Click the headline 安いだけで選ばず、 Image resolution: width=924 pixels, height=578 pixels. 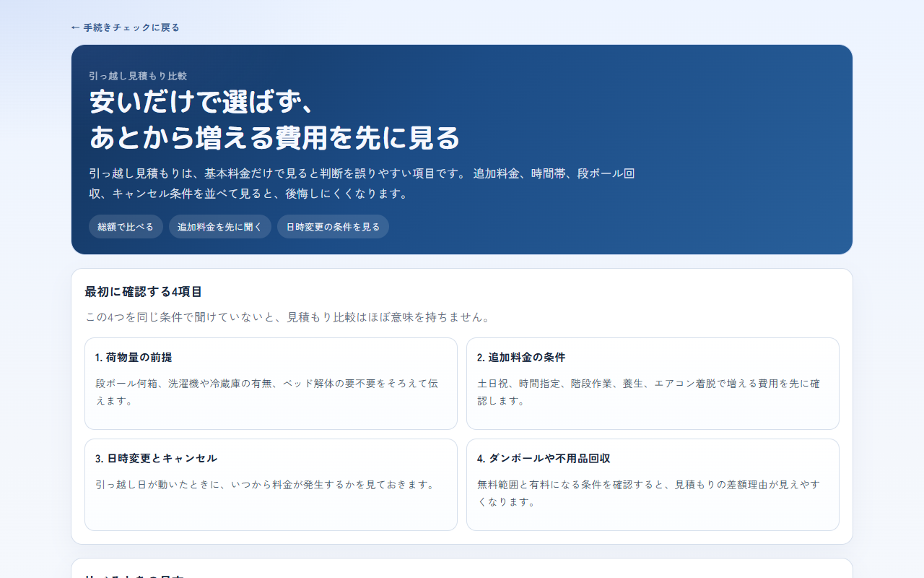click(202, 102)
